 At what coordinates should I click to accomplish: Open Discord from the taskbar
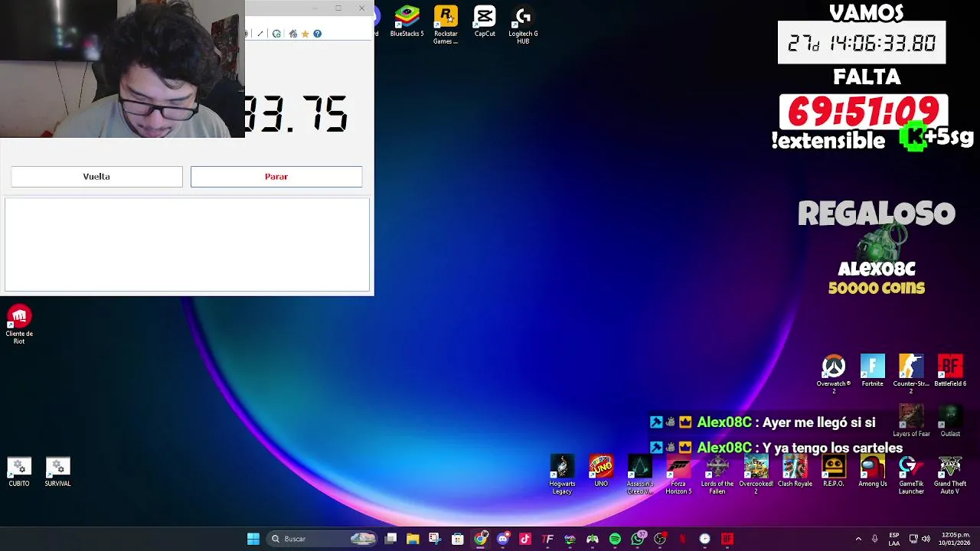pyautogui.click(x=502, y=539)
